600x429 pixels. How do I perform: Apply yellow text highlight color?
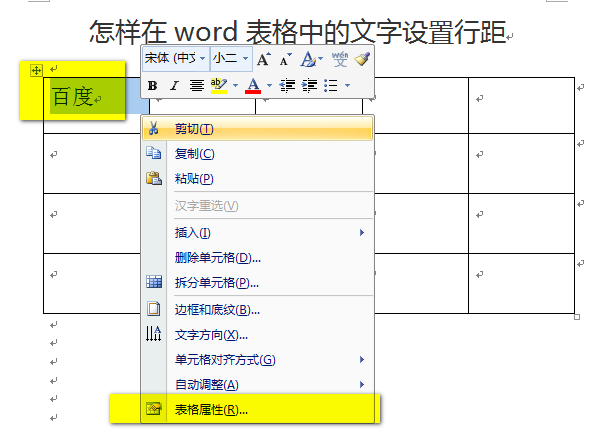click(219, 85)
